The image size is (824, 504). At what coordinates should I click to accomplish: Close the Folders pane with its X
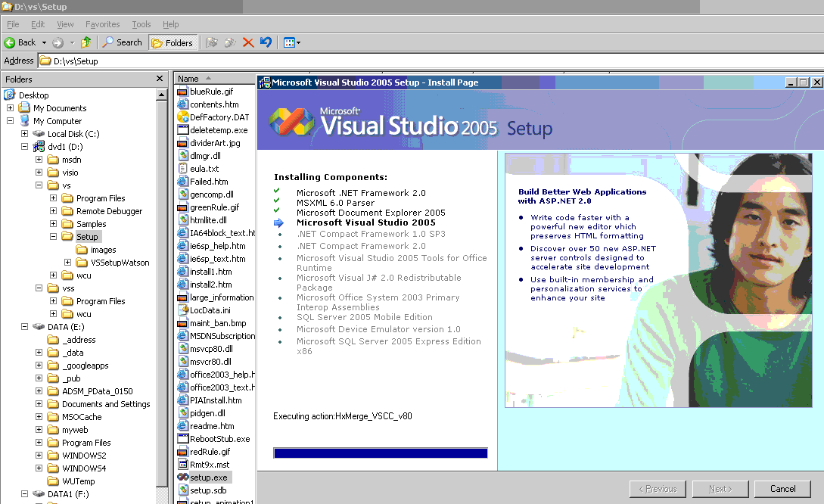click(x=160, y=78)
